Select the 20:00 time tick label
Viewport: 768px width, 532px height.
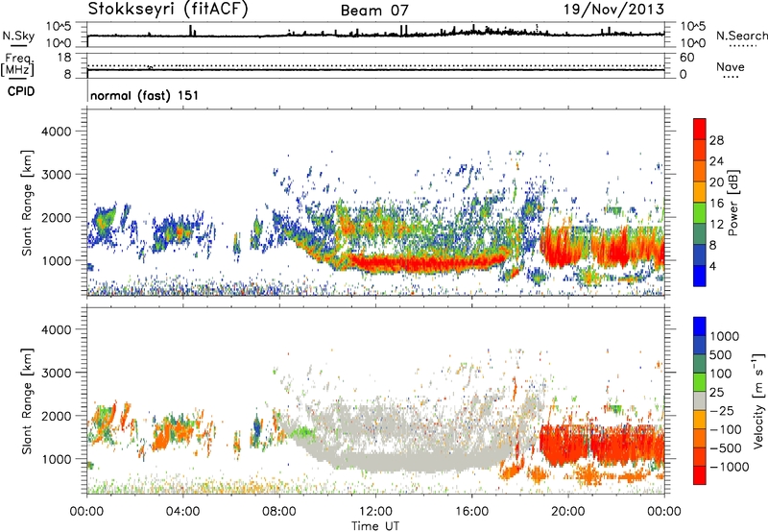pyautogui.click(x=568, y=512)
